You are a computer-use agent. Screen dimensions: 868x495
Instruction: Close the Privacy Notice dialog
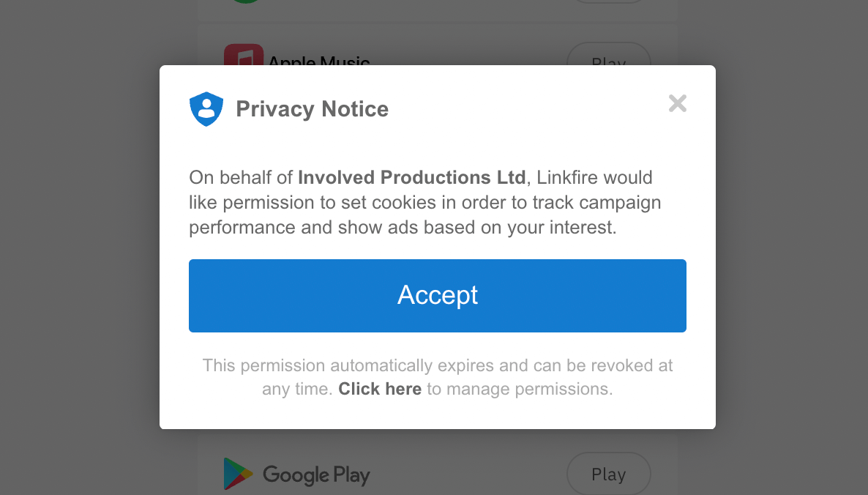(677, 104)
